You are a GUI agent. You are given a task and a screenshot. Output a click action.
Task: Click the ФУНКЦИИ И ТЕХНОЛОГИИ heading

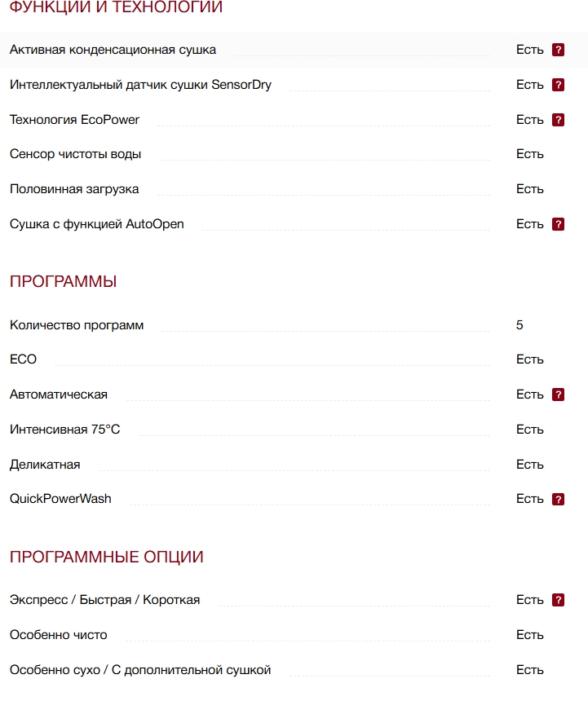pos(116,7)
